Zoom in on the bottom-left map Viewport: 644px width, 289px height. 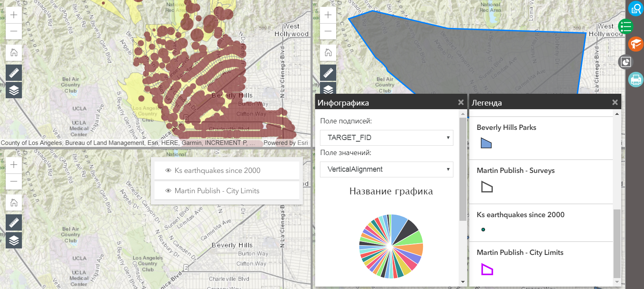click(14, 165)
